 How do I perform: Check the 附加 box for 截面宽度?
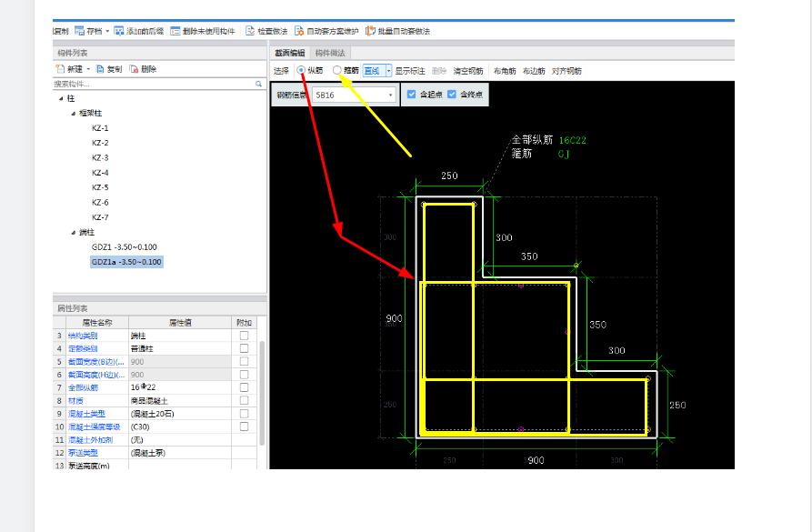click(x=244, y=362)
